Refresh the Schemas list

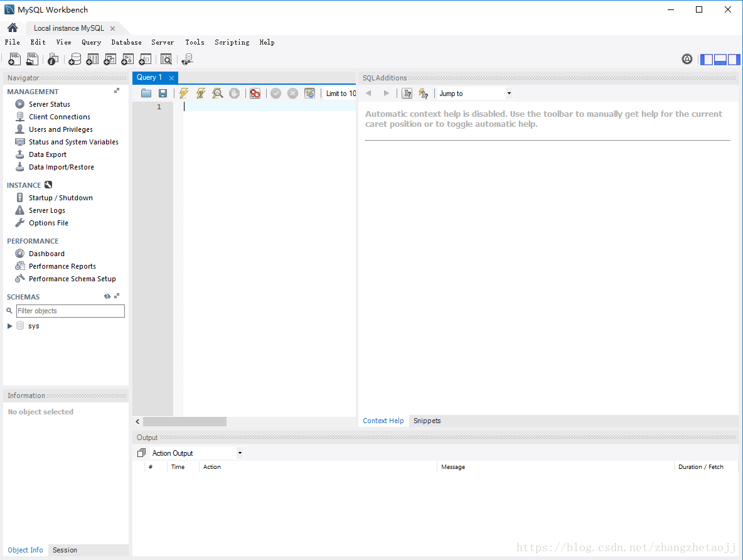click(107, 296)
